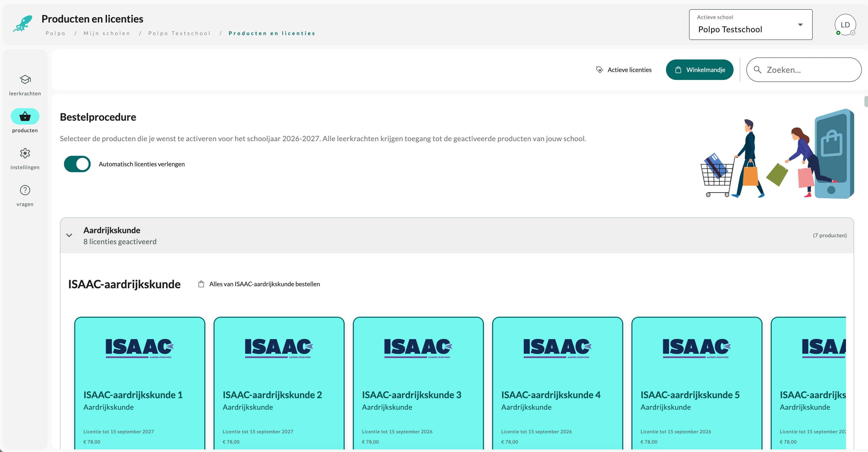
Task: Open the leerkrachten menu label
Action: [x=25, y=94]
